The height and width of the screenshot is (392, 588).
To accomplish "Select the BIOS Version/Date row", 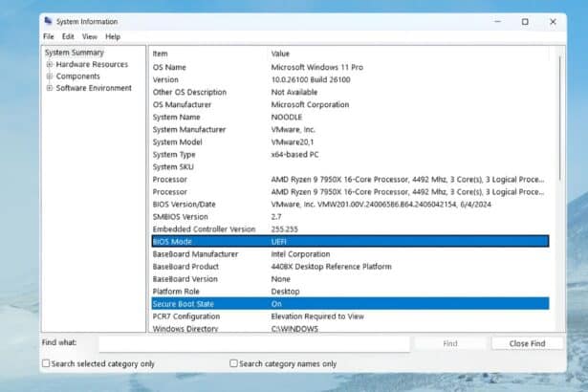I will [350, 204].
